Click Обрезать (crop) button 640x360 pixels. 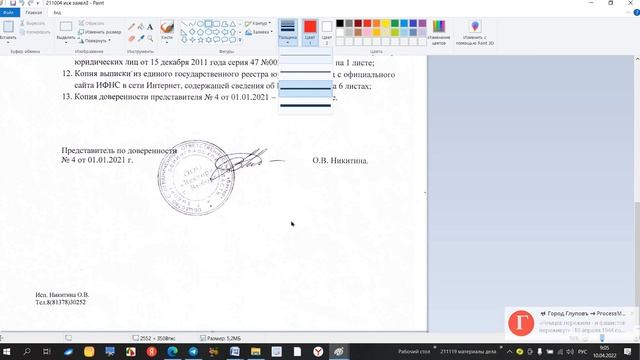pos(91,23)
